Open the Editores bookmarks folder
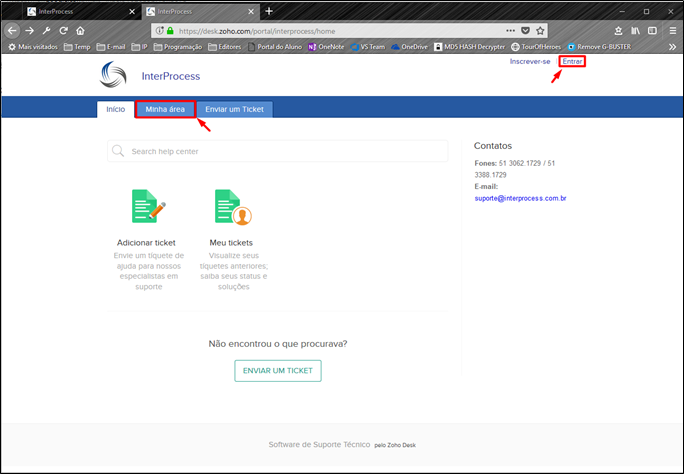This screenshot has width=684, height=474. [x=225, y=47]
